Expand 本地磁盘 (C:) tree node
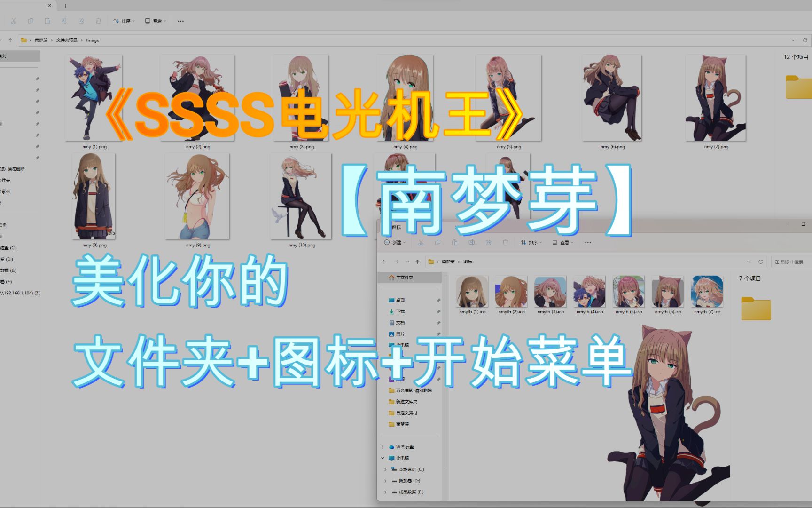The height and width of the screenshot is (508, 812). tap(385, 469)
